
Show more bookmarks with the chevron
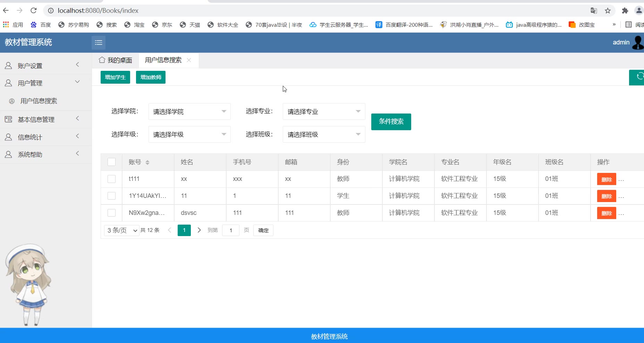614,24
